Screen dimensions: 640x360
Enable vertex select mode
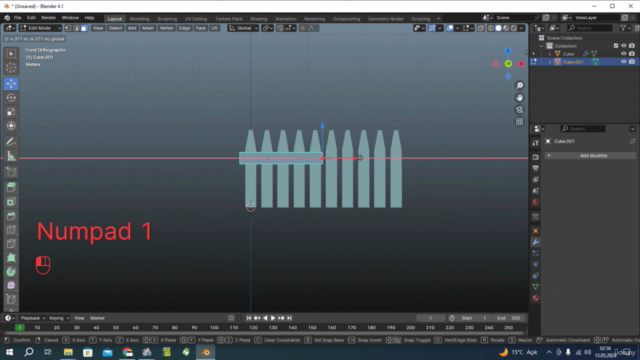(x=68, y=28)
